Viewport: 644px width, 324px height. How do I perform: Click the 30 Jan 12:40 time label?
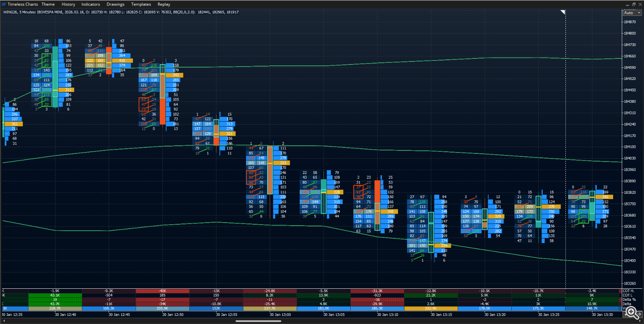[x=65, y=315]
